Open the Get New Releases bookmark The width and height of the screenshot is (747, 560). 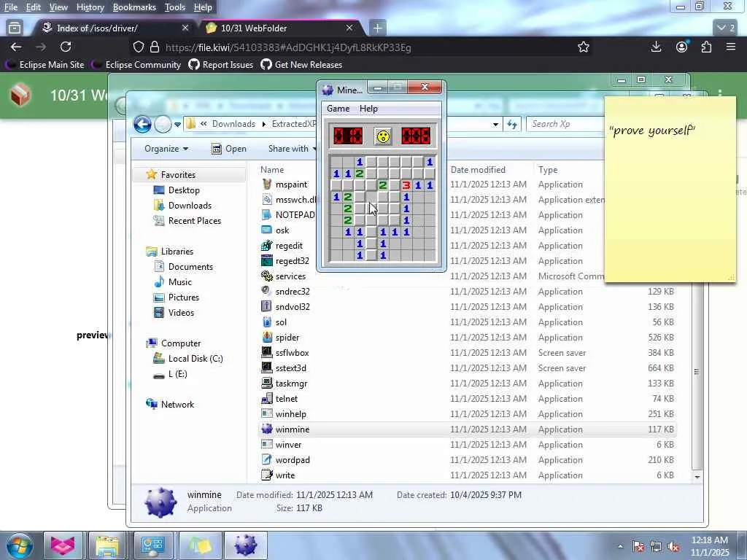[x=301, y=65]
